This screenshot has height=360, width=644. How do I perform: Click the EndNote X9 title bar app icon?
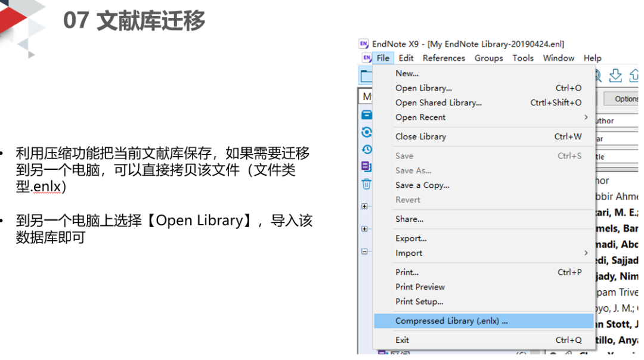pos(364,44)
